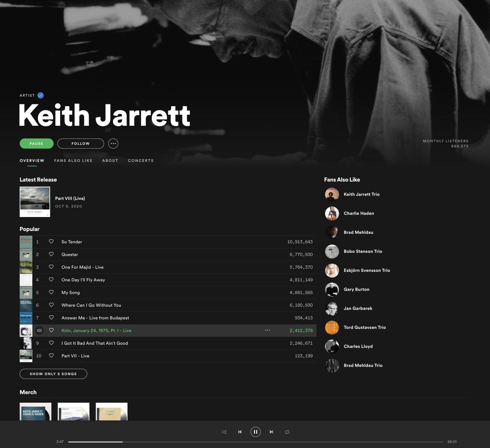Screen dimensions: 490x448
Task: Open the second merch CD item
Action: tap(73, 412)
